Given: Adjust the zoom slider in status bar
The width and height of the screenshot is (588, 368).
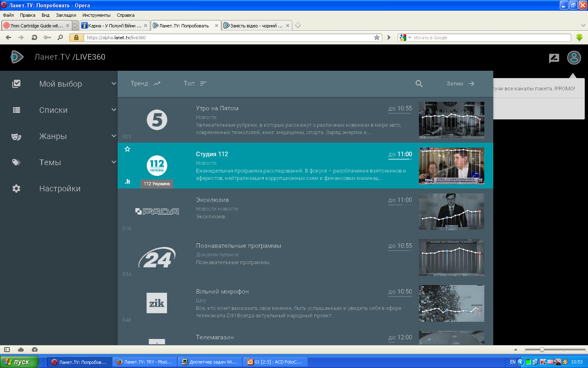Looking at the screenshot, I should [x=542, y=350].
